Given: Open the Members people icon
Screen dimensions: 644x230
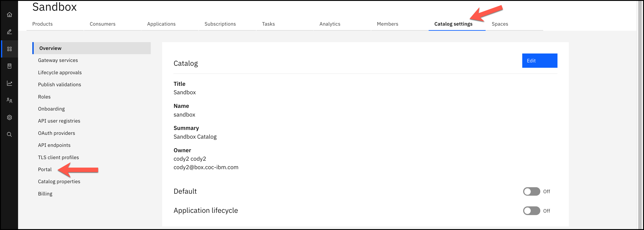Looking at the screenshot, I should pos(9,100).
